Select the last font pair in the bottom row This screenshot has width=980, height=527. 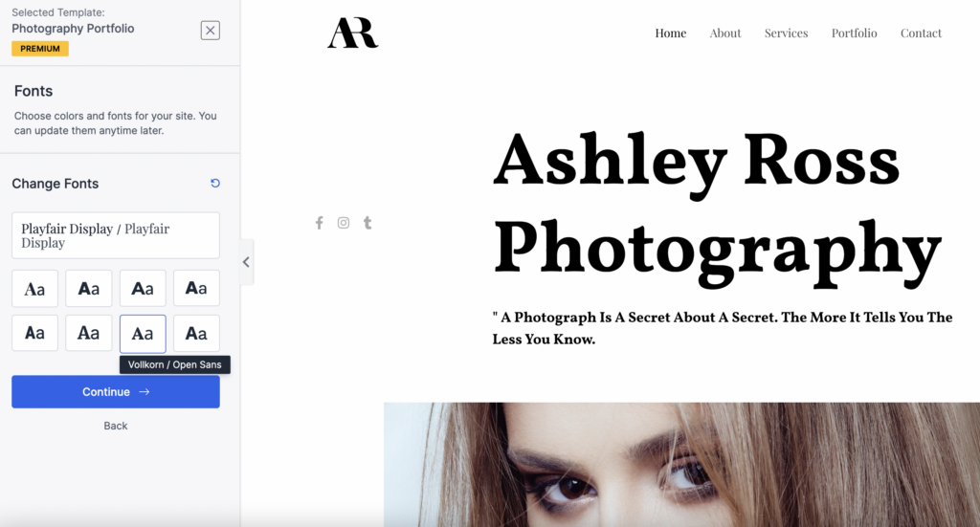click(x=196, y=334)
